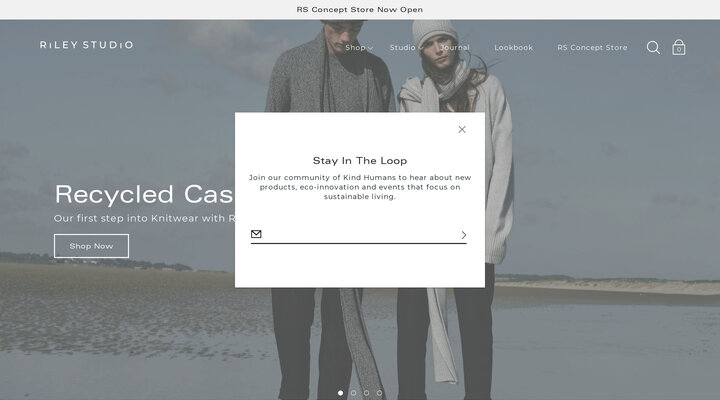The image size is (720, 400).
Task: Submit email with the arrow icon
Action: tap(464, 235)
